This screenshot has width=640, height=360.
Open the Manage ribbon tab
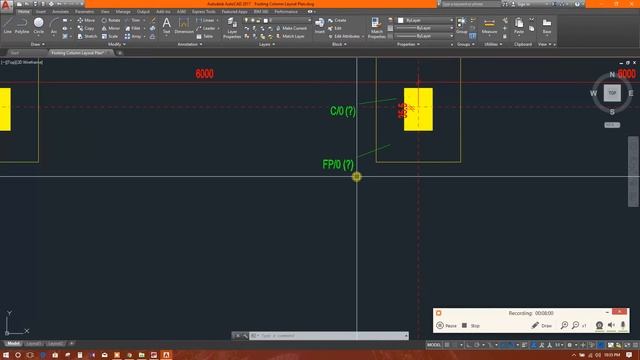(x=123, y=12)
